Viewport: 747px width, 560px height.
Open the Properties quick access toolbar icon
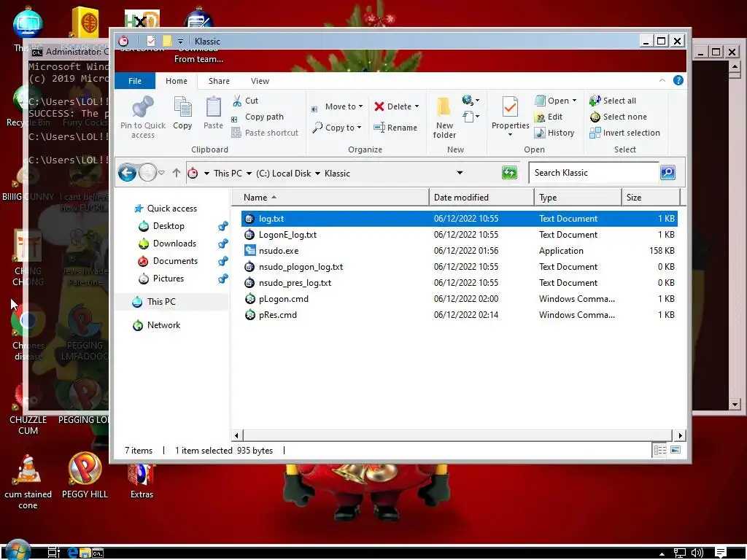(x=150, y=41)
